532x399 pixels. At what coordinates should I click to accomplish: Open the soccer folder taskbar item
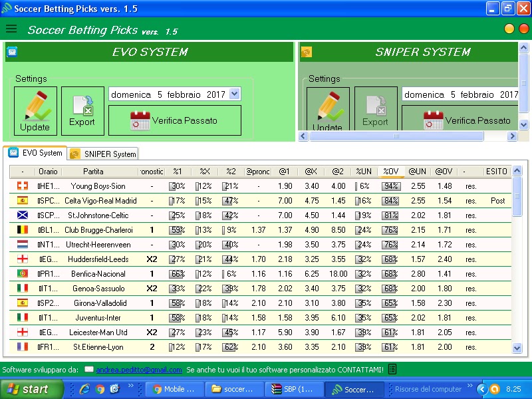coord(235,389)
